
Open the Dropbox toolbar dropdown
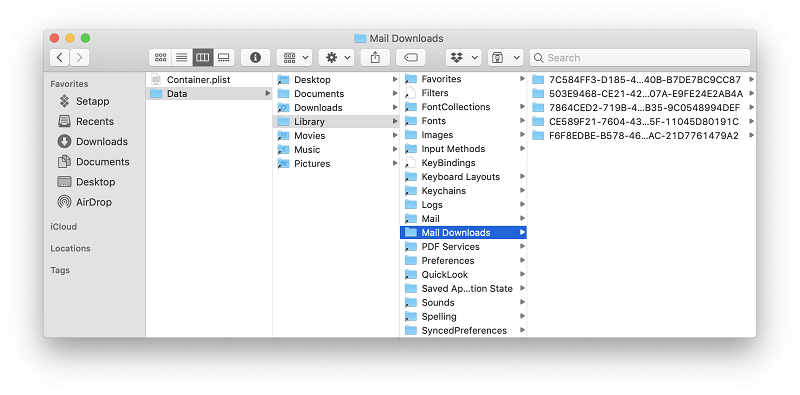(x=463, y=58)
